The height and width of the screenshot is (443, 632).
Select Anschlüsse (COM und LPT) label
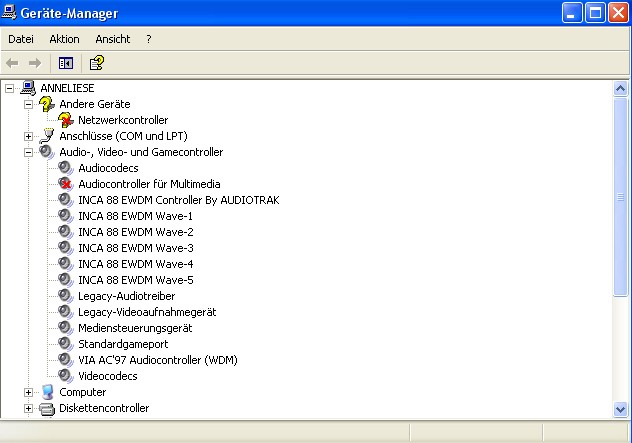tap(123, 136)
